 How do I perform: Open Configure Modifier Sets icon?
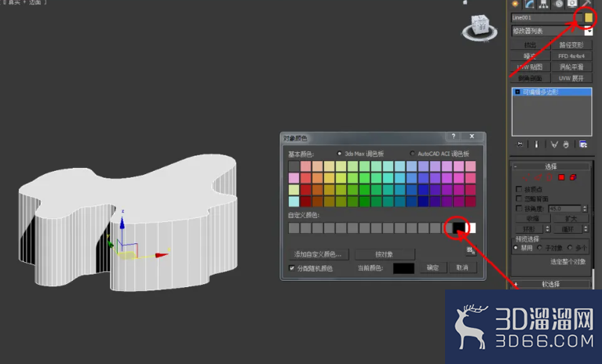coord(583,144)
